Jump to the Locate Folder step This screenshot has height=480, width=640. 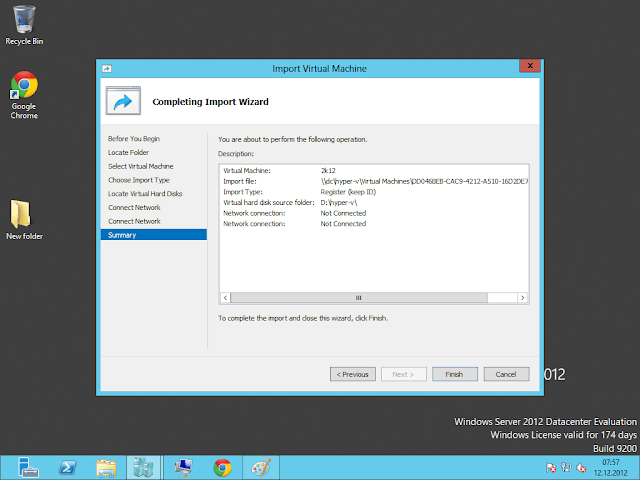pyautogui.click(x=128, y=152)
